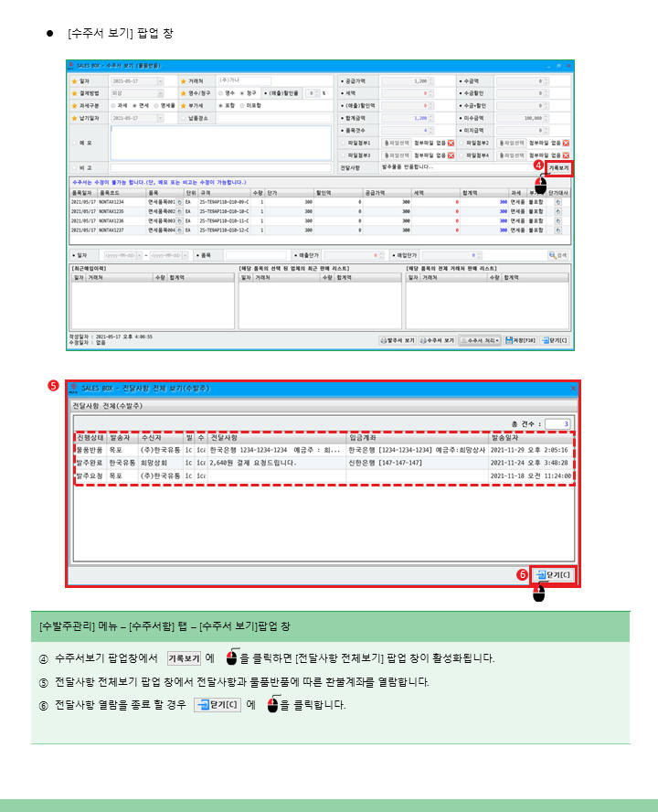Click 단가대사 icon in NONTAX1237 row
Image resolution: width=658 pixels, height=812 pixels.
pyautogui.click(x=558, y=230)
